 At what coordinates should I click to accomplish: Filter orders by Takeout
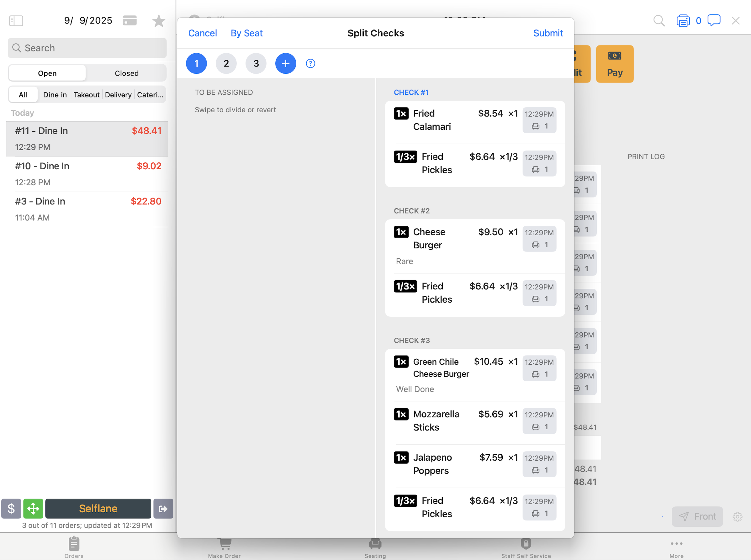[x=87, y=95]
